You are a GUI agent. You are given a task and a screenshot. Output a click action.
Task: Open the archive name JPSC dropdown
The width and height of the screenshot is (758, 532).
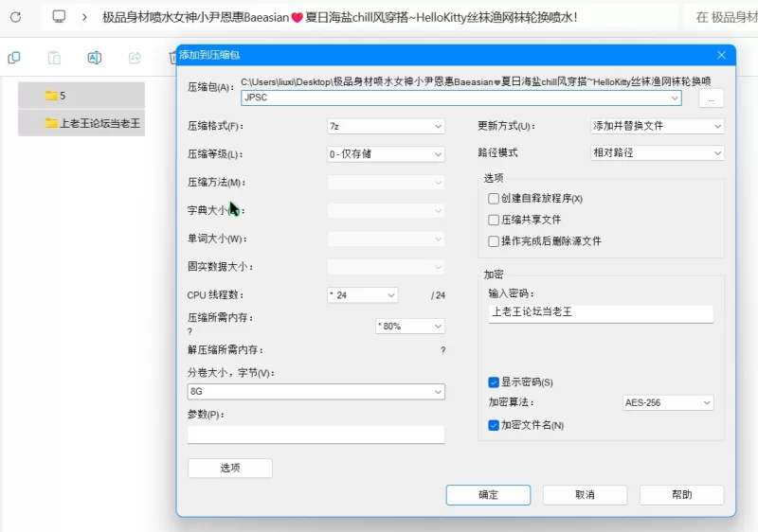click(x=675, y=98)
